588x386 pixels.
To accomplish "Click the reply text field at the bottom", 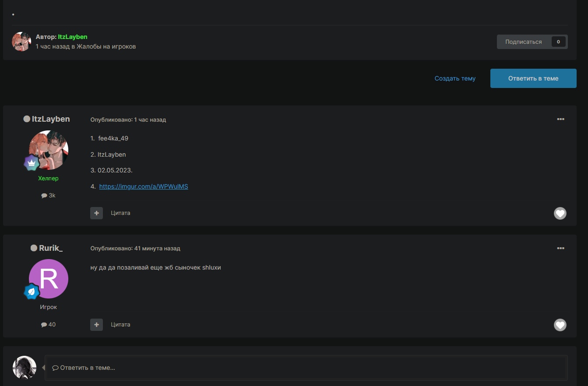I will 306,368.
